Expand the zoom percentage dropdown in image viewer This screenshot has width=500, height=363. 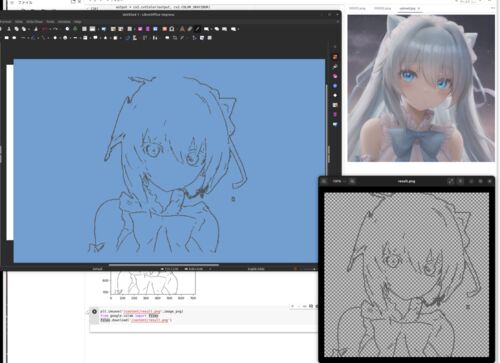tap(339, 181)
